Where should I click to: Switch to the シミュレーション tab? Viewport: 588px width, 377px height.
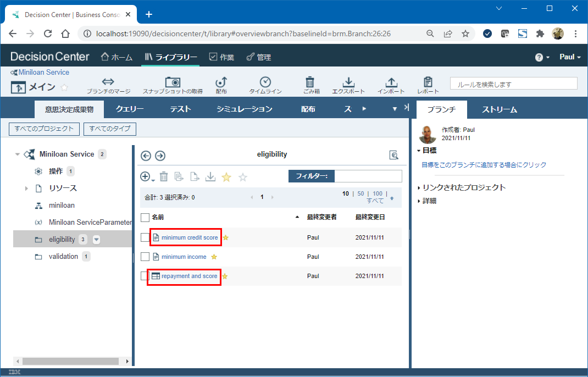click(x=245, y=109)
